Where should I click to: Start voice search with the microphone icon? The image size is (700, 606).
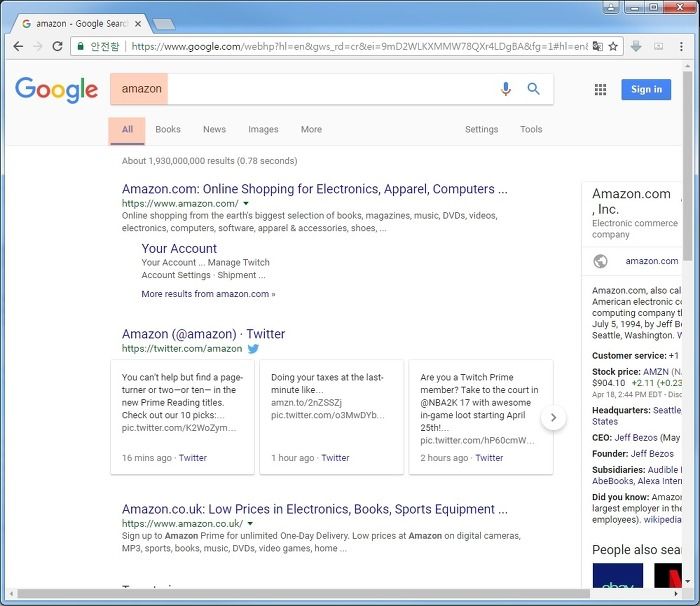pyautogui.click(x=506, y=89)
